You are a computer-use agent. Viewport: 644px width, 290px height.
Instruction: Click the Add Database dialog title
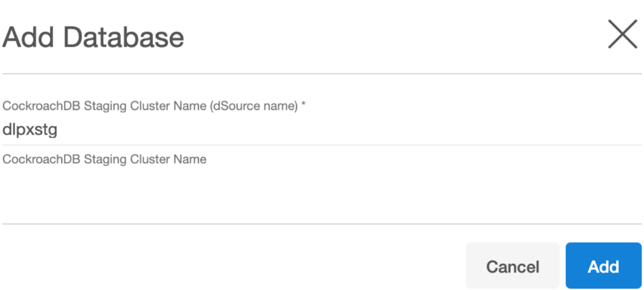94,37
